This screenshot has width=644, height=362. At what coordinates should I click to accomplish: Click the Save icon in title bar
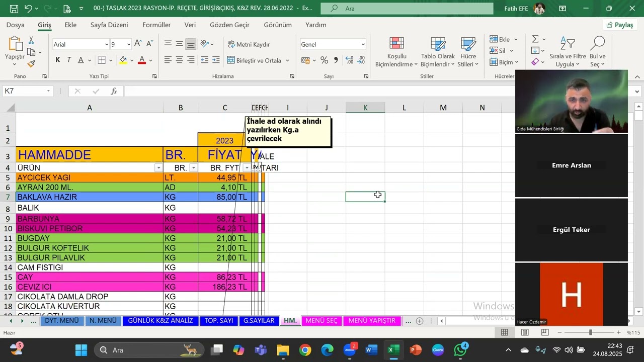[x=14, y=9]
